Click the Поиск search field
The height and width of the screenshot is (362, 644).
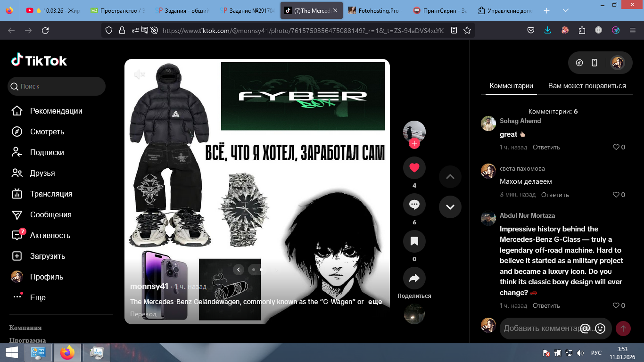tap(57, 86)
